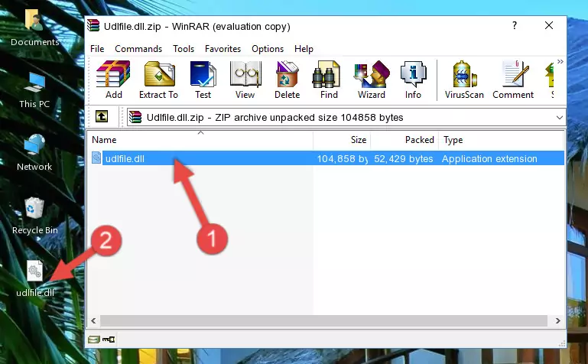
Task: Open the Commands menu
Action: 138,49
